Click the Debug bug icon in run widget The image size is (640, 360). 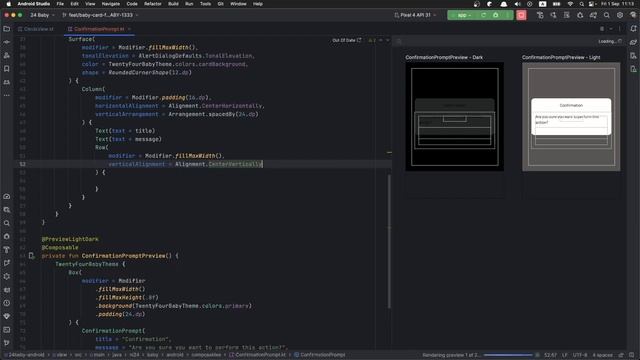click(496, 15)
